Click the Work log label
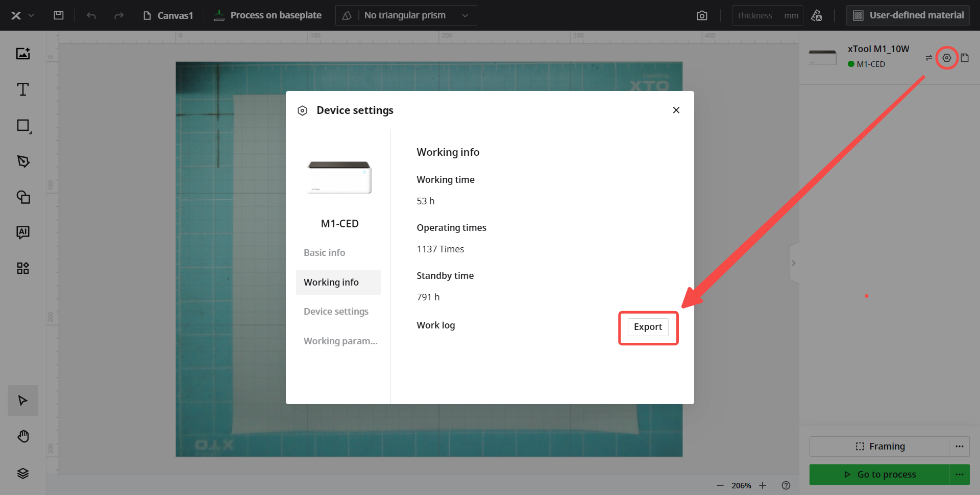980x495 pixels. pyautogui.click(x=436, y=325)
